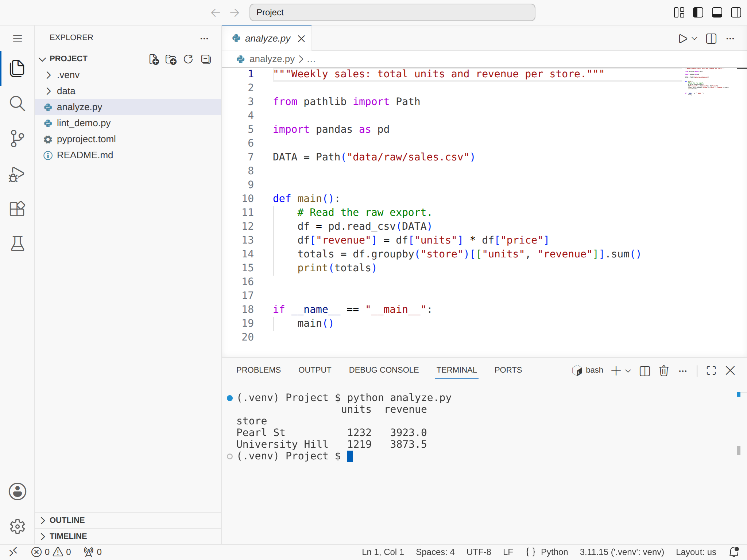
Task: Open the Testing flask view
Action: [x=17, y=244]
